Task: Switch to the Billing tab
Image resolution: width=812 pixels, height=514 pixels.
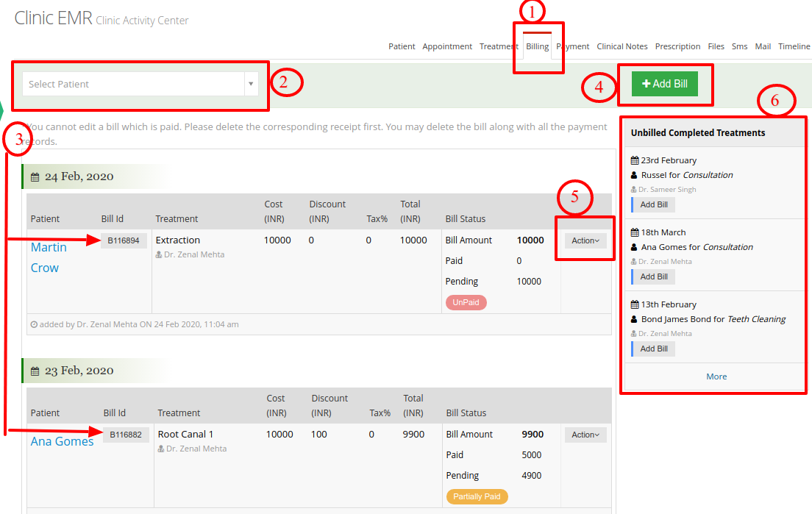Action: coord(537,46)
